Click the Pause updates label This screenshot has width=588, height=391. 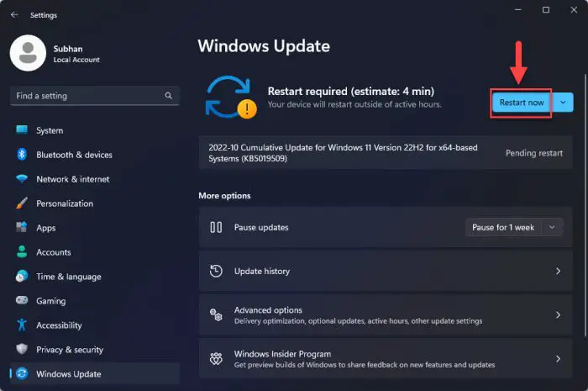pyautogui.click(x=261, y=227)
